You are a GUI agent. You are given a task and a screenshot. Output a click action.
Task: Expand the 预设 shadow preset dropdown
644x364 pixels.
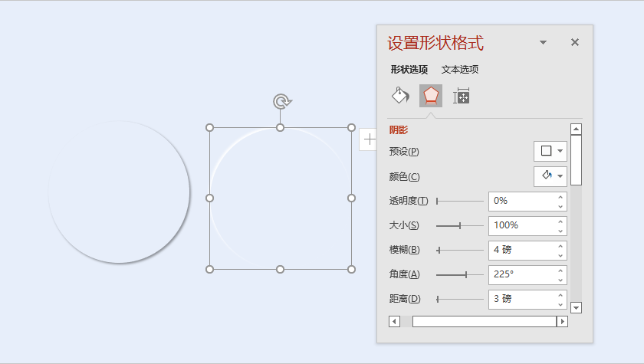550,151
